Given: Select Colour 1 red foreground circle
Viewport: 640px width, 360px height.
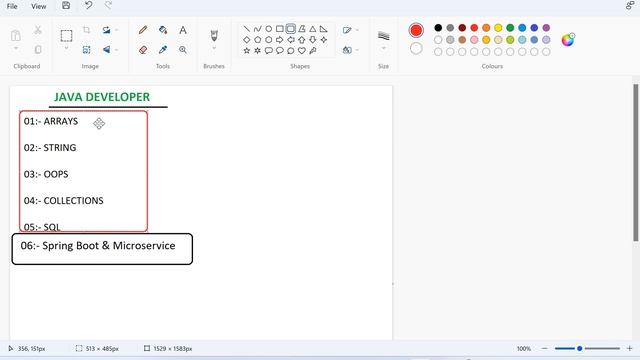Looking at the screenshot, I should (416, 30).
